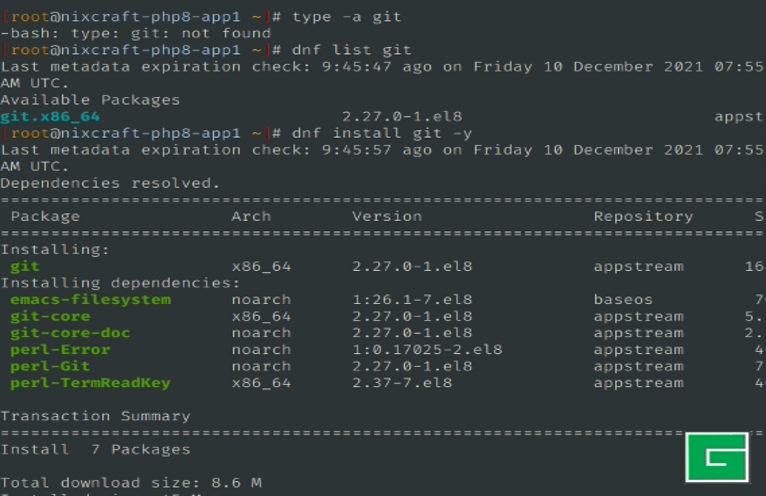The height and width of the screenshot is (496, 766).
Task: Click the baseos repository entry
Action: (x=623, y=299)
